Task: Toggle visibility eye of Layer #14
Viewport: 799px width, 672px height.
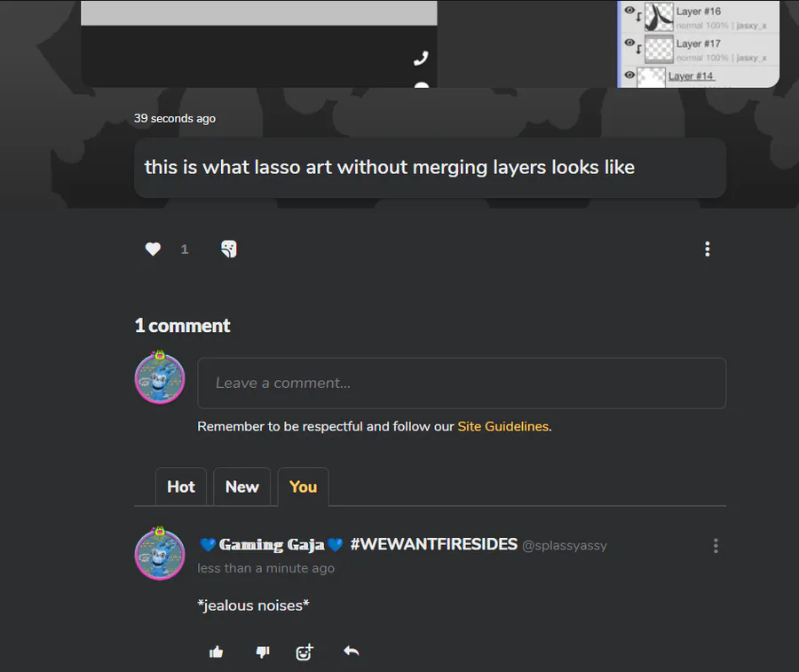Action: click(629, 75)
